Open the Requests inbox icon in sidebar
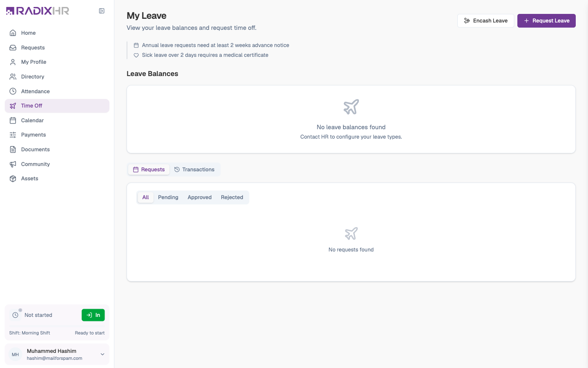The height and width of the screenshot is (368, 588). pos(13,47)
